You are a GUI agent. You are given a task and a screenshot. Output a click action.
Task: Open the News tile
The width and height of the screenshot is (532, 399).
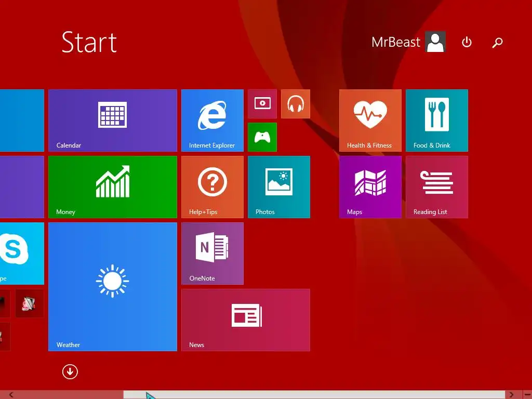tap(246, 320)
